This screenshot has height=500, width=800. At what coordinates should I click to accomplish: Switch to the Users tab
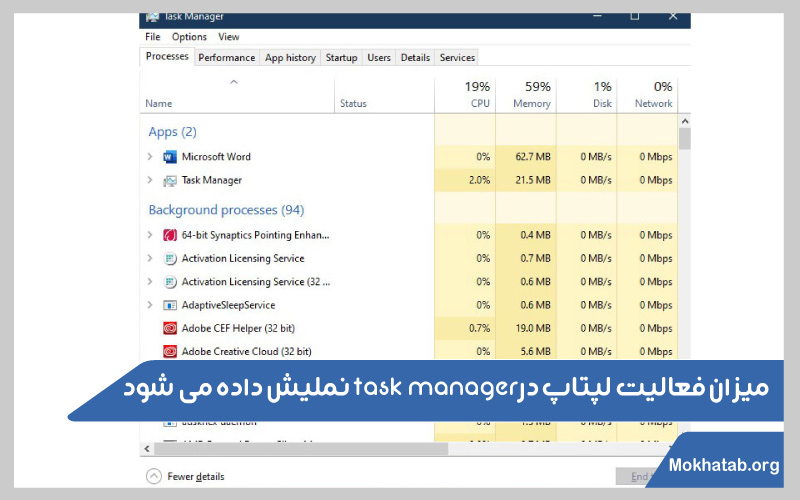[x=379, y=58]
